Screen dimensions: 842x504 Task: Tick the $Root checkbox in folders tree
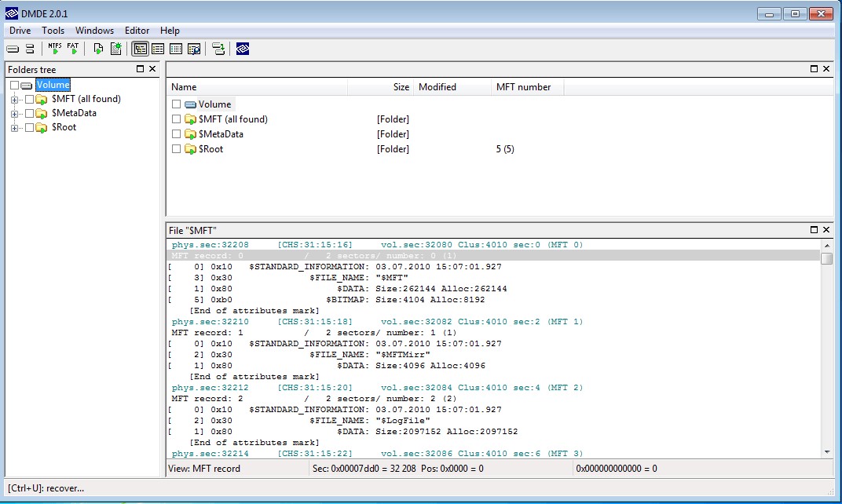click(x=30, y=127)
